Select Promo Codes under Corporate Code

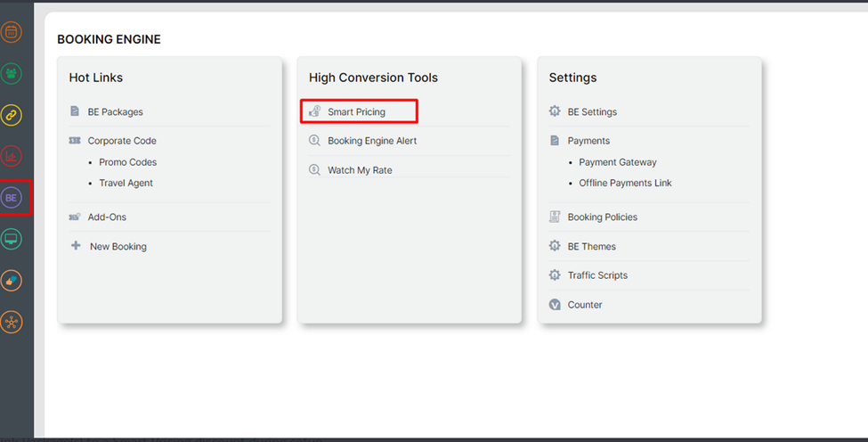[127, 162]
